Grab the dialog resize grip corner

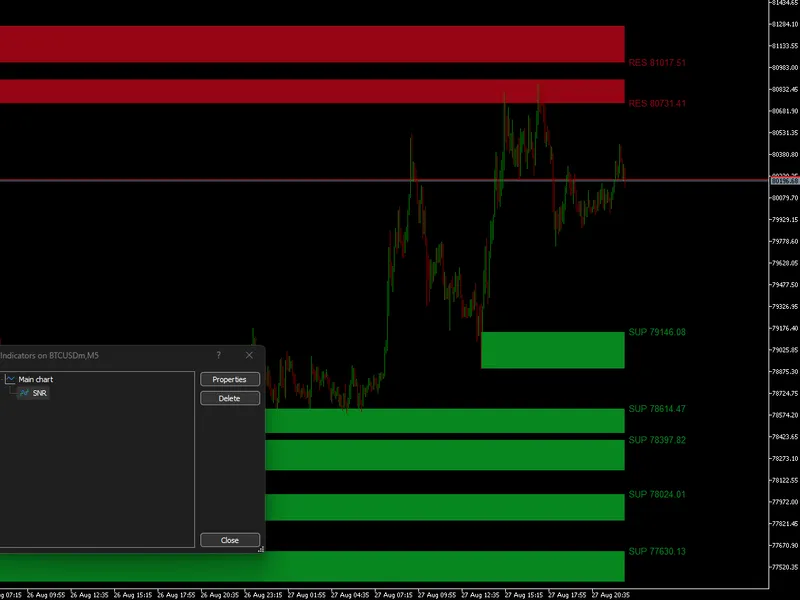tap(261, 549)
